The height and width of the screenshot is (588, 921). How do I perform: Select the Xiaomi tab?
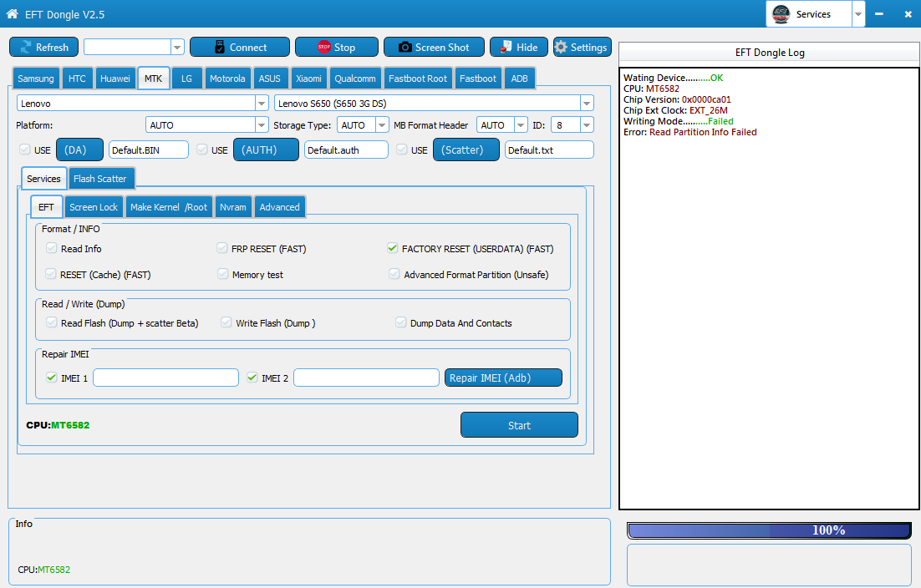click(308, 78)
